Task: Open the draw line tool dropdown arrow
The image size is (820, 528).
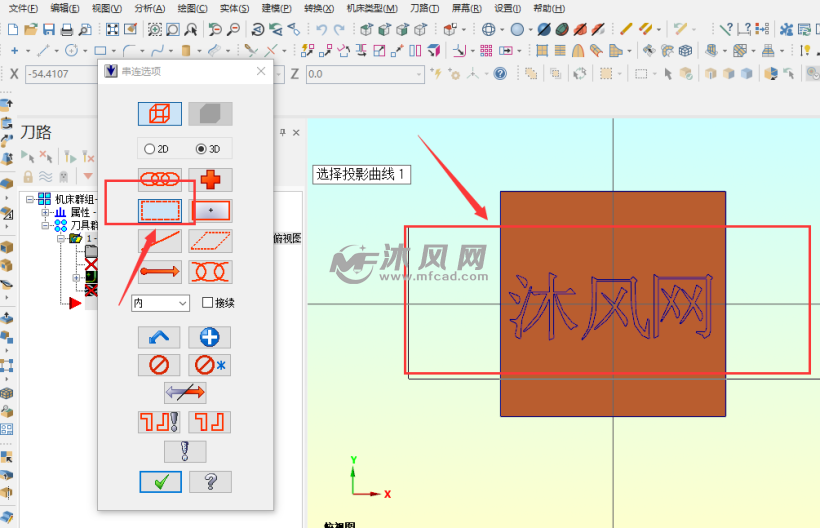Action: click(x=56, y=51)
